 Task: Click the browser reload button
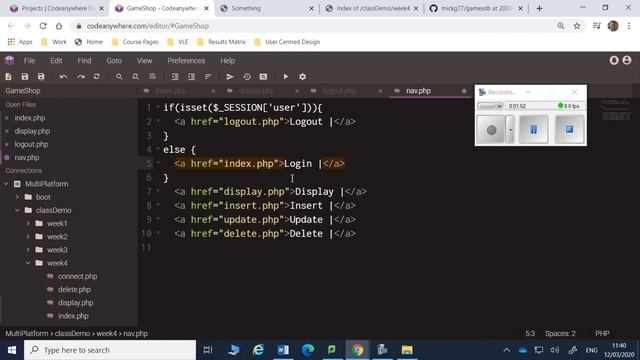pos(43,26)
